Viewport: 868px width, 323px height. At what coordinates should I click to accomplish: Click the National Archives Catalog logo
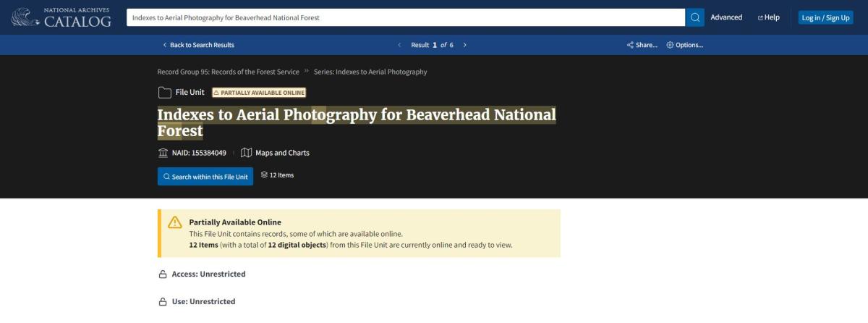click(x=61, y=17)
